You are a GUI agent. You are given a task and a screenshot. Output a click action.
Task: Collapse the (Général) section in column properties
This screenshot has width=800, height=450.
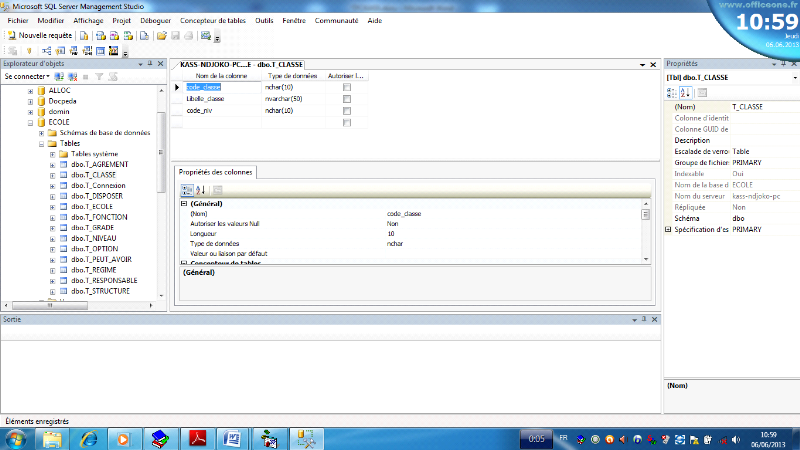coord(184,204)
